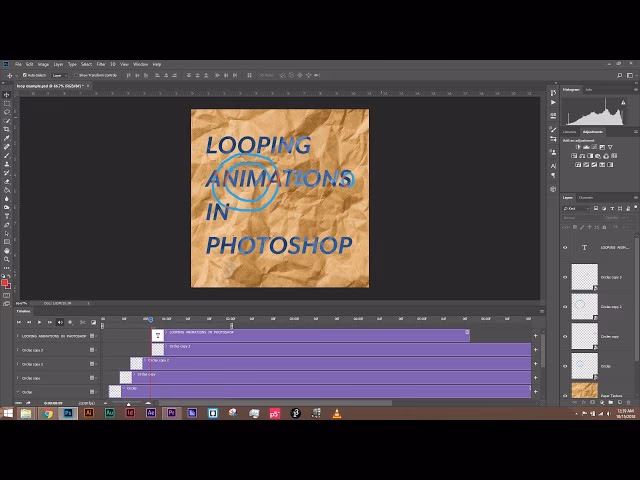This screenshot has height=480, width=640.
Task: Switch to the Channels tab
Action: coord(586,198)
